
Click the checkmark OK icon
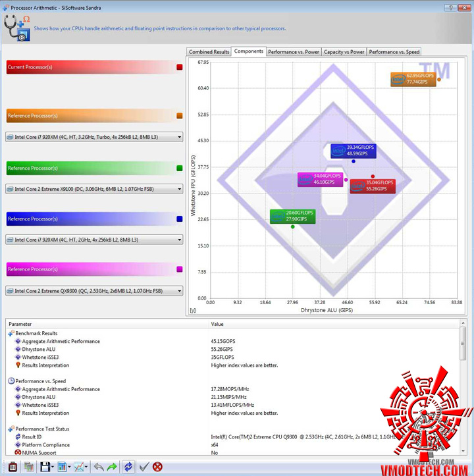point(144,467)
